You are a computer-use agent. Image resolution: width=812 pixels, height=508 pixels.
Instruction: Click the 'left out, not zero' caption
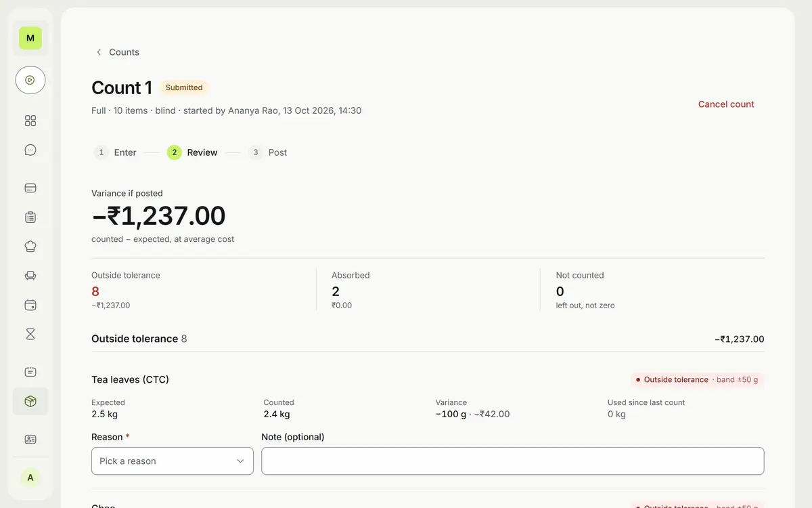point(585,305)
